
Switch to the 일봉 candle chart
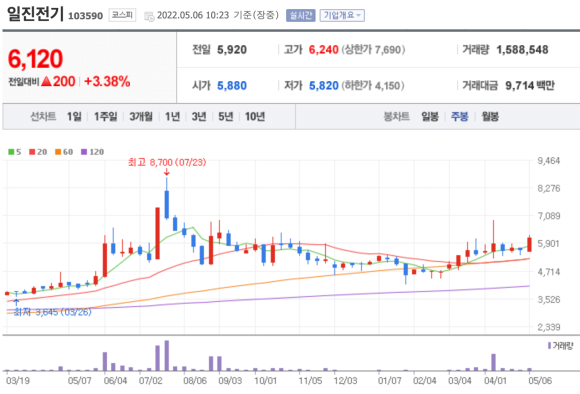pyautogui.click(x=430, y=117)
